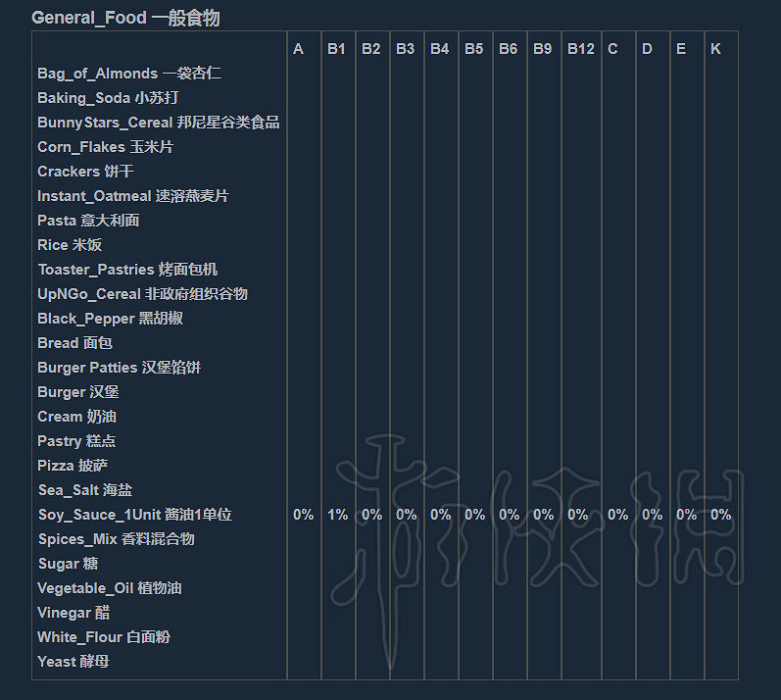The width and height of the screenshot is (781, 700).
Task: Click the White_Flour 白面粉 entry
Action: [103, 637]
